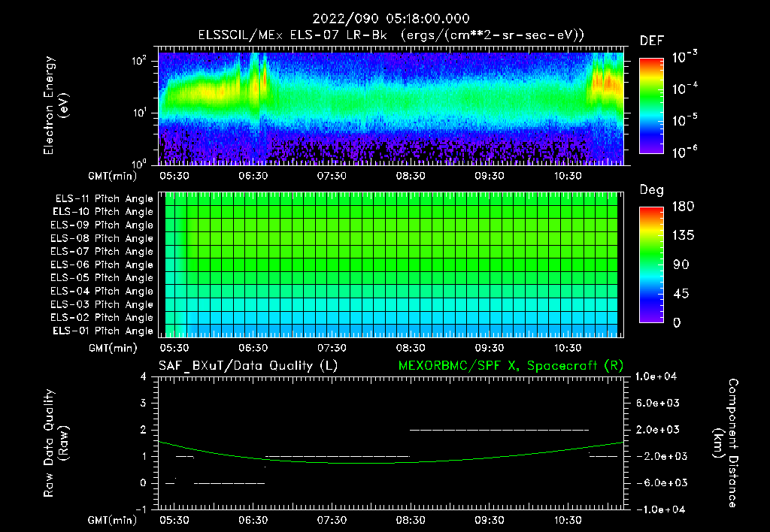Viewport: 770px width, 532px height.
Task: Click the Electron Energy (eV) axis label
Action: click(x=56, y=105)
